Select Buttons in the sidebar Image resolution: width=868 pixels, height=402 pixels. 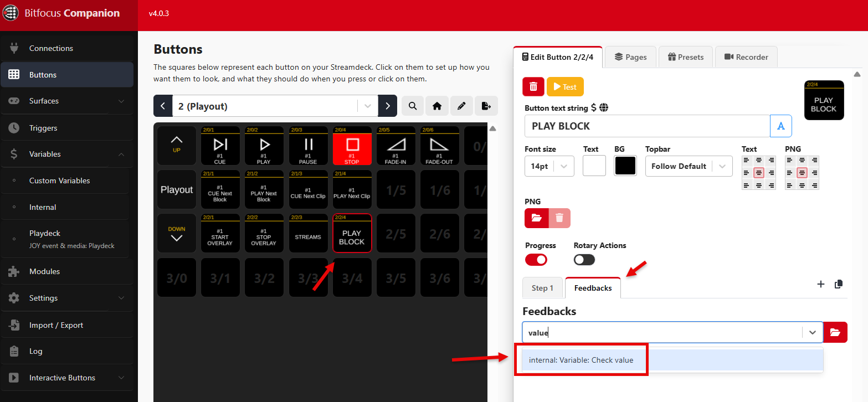point(66,75)
